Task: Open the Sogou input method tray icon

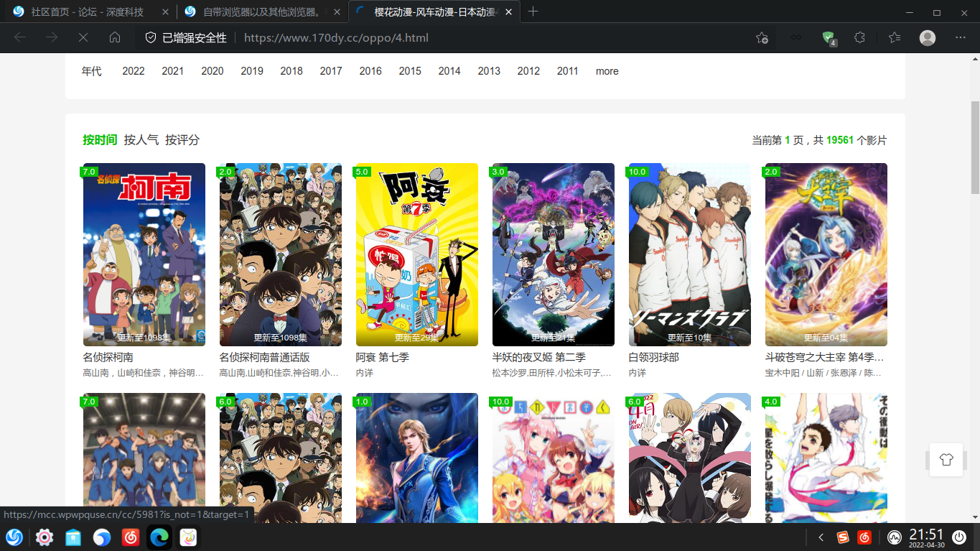Action: (x=844, y=537)
